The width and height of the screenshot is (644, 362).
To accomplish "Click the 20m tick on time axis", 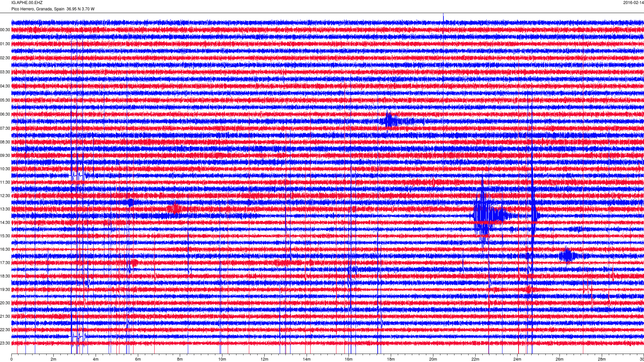I will (x=433, y=359).
